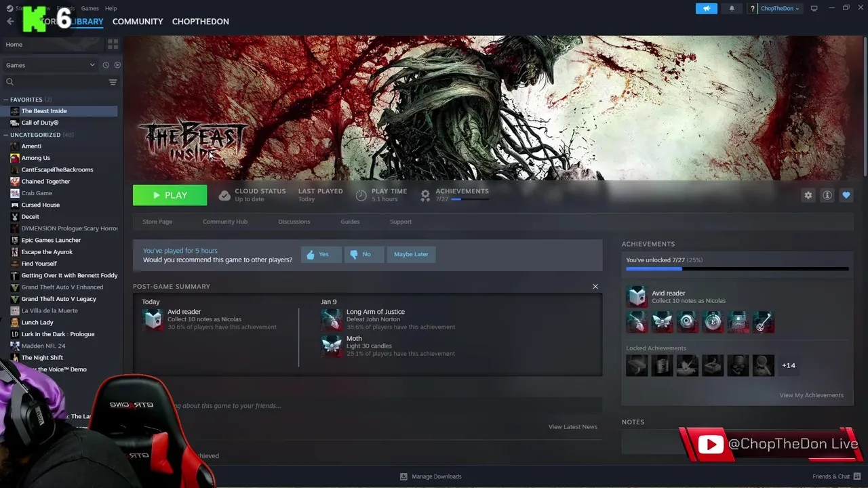Switch to the COMMUNITY tab

[138, 22]
